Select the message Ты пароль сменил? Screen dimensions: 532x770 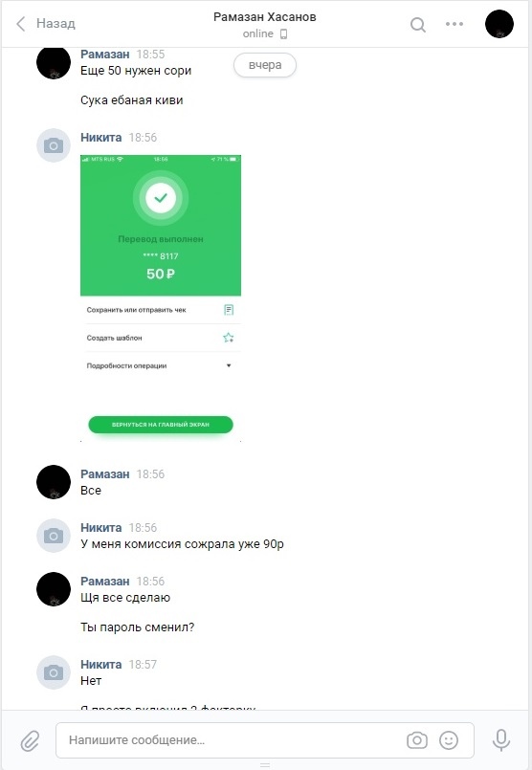pyautogui.click(x=138, y=627)
